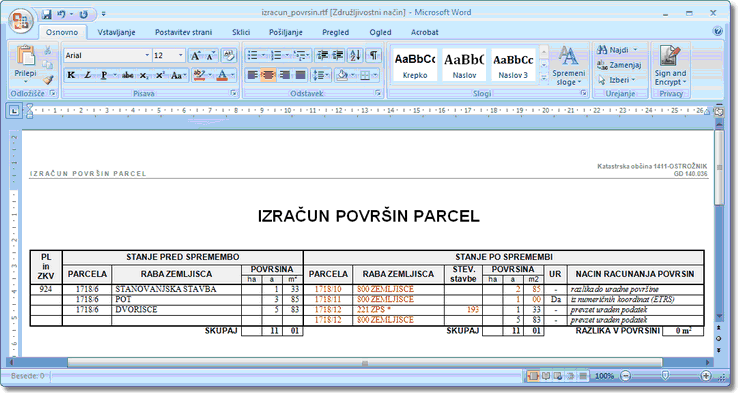Screen dimensions: 739x395
Task: Activate the Format Painter brush
Action: pos(48,80)
